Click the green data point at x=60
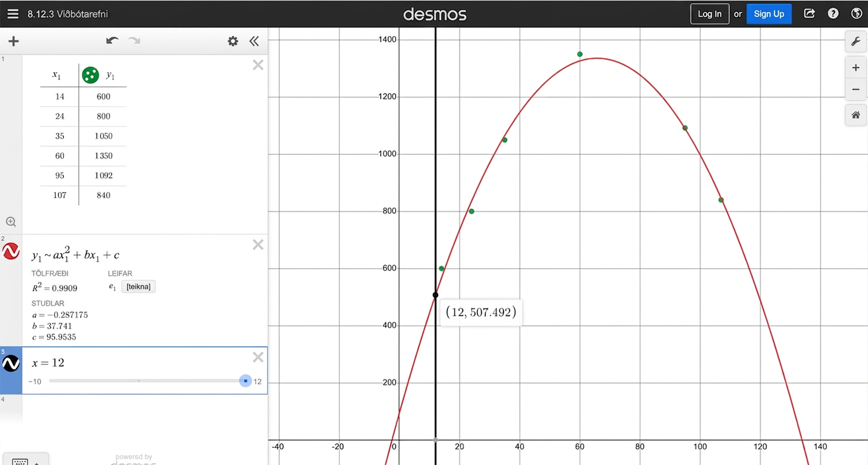The width and height of the screenshot is (868, 465). [x=580, y=54]
